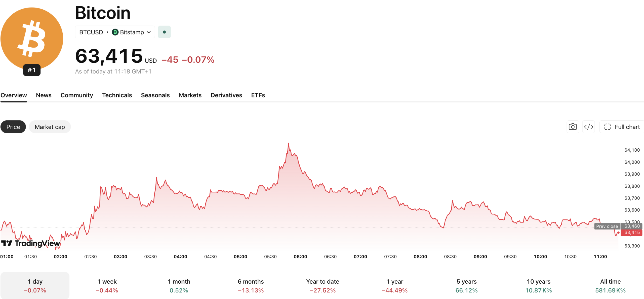This screenshot has height=299, width=644.
Task: Click the 63,460 prev close price tag
Action: [632, 226]
